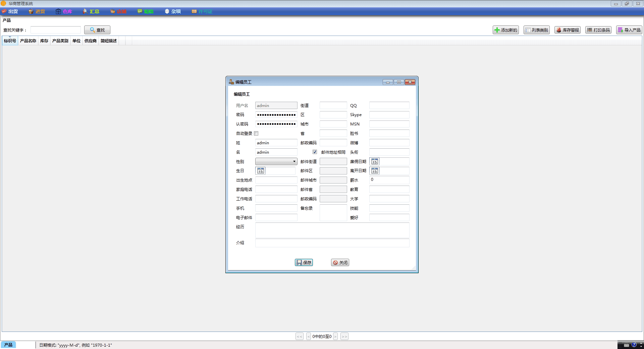This screenshot has width=644, height=349.
Task: Open the 出货 menu
Action: tap(10, 11)
